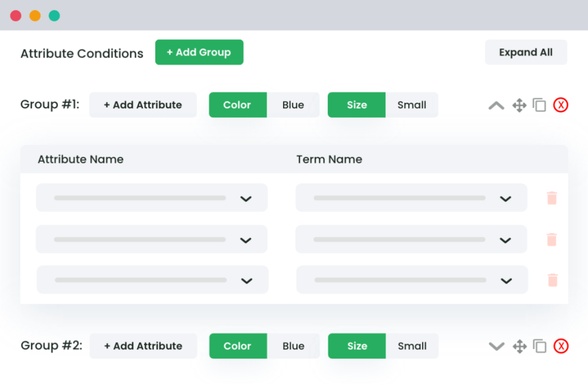Expand Group #2 using the down chevron
The image size is (588, 385).
point(497,347)
